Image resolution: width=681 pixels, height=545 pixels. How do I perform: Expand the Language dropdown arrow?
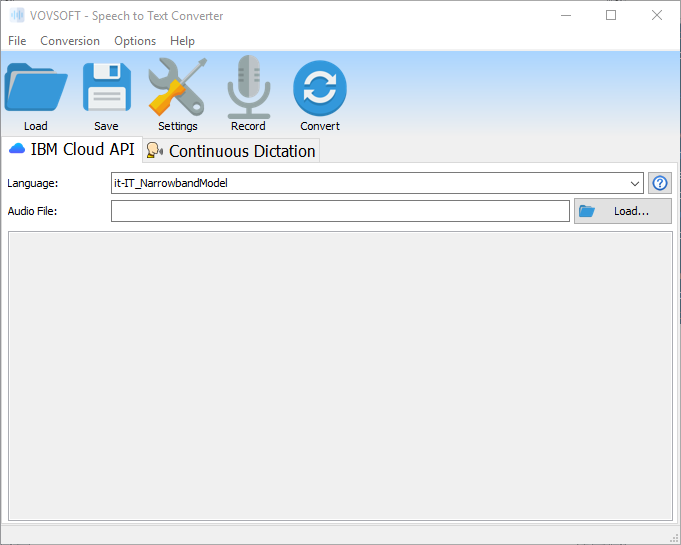(x=635, y=183)
